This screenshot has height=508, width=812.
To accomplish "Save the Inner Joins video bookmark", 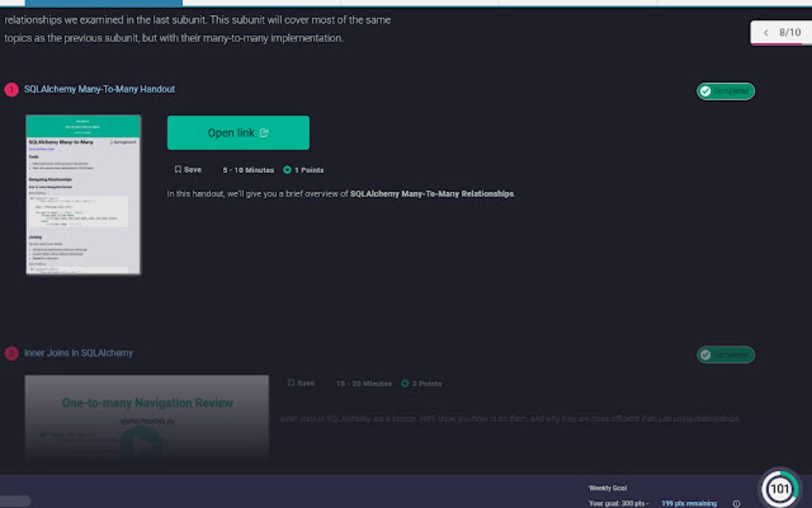I will (302, 383).
